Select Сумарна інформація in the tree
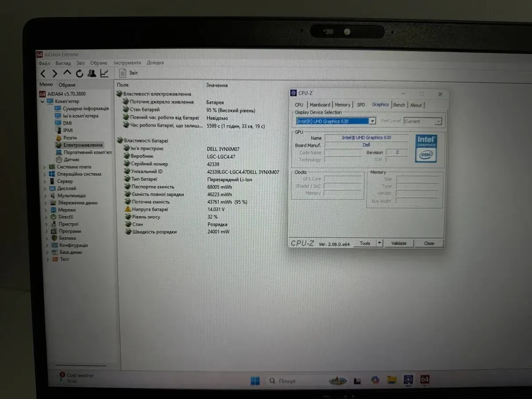This screenshot has height=399, width=532. (x=85, y=109)
